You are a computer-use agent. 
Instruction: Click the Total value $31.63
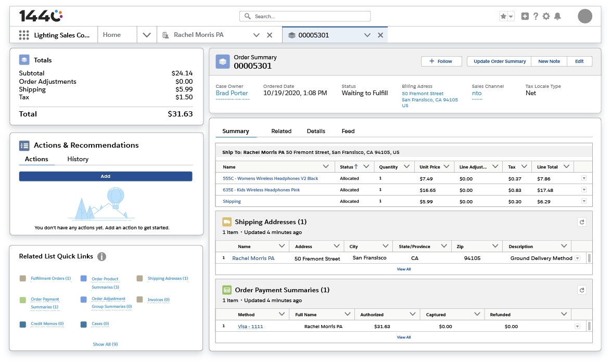point(180,114)
